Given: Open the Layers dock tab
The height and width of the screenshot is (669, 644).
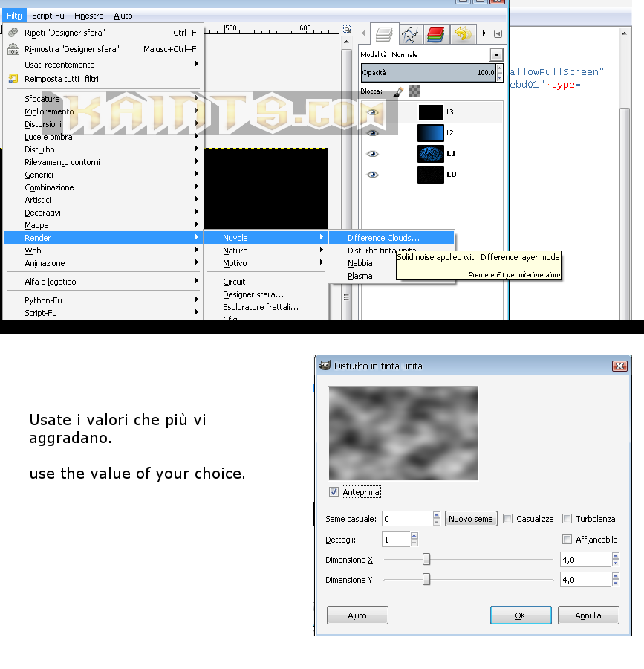Looking at the screenshot, I should click(x=383, y=34).
